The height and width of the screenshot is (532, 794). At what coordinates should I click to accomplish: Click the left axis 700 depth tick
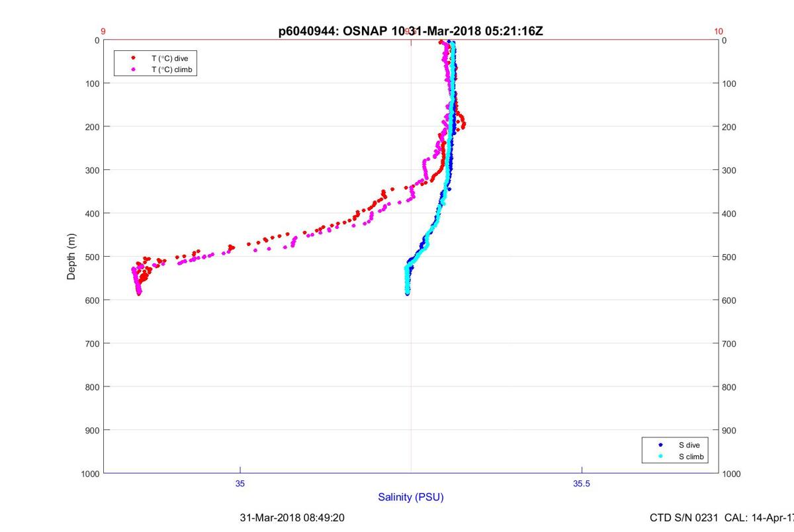tap(92, 343)
